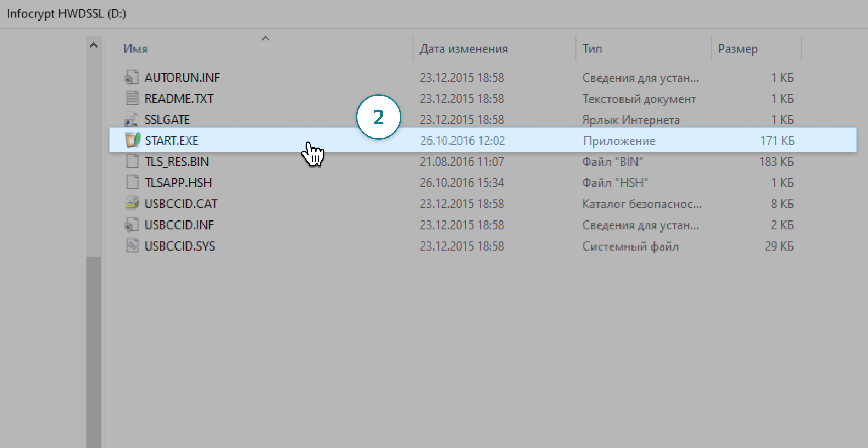Image resolution: width=868 pixels, height=448 pixels.
Task: Click the size 8 КБ
Action: click(782, 204)
